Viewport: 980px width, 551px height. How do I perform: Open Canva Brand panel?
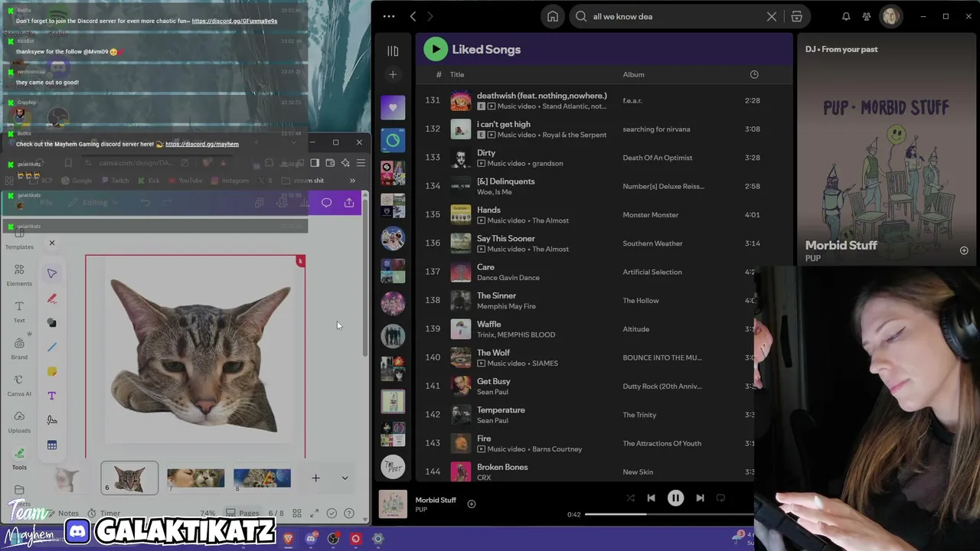click(19, 348)
